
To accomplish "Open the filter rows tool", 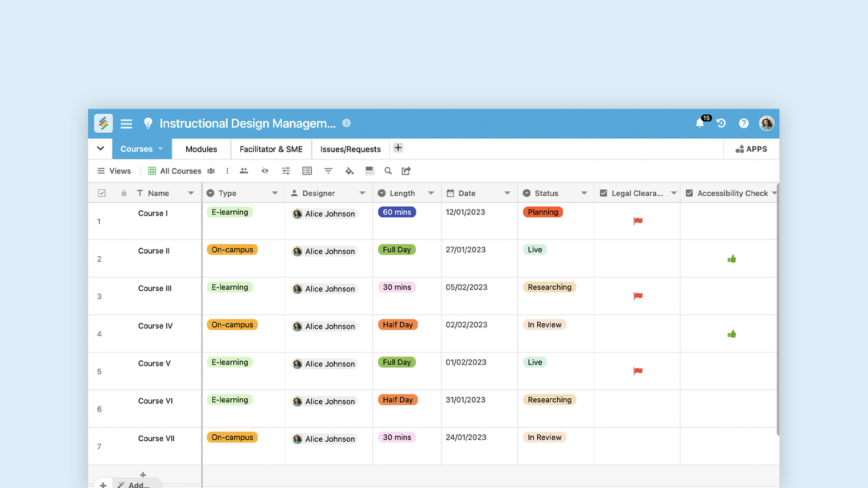I will [328, 171].
